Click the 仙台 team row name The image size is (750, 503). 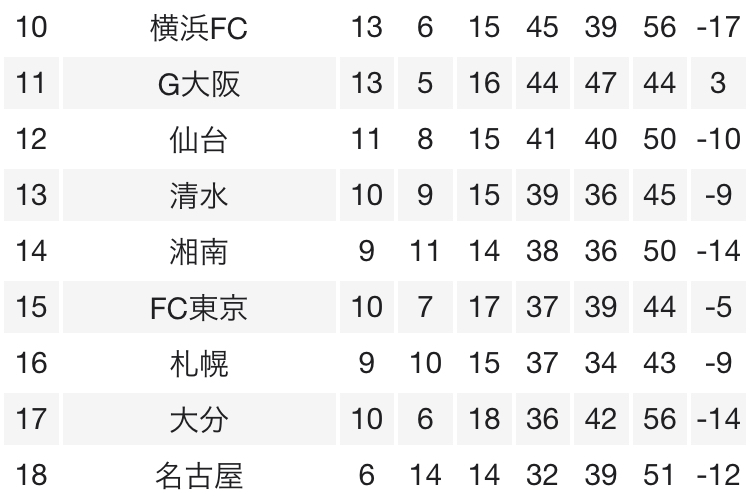199,139
